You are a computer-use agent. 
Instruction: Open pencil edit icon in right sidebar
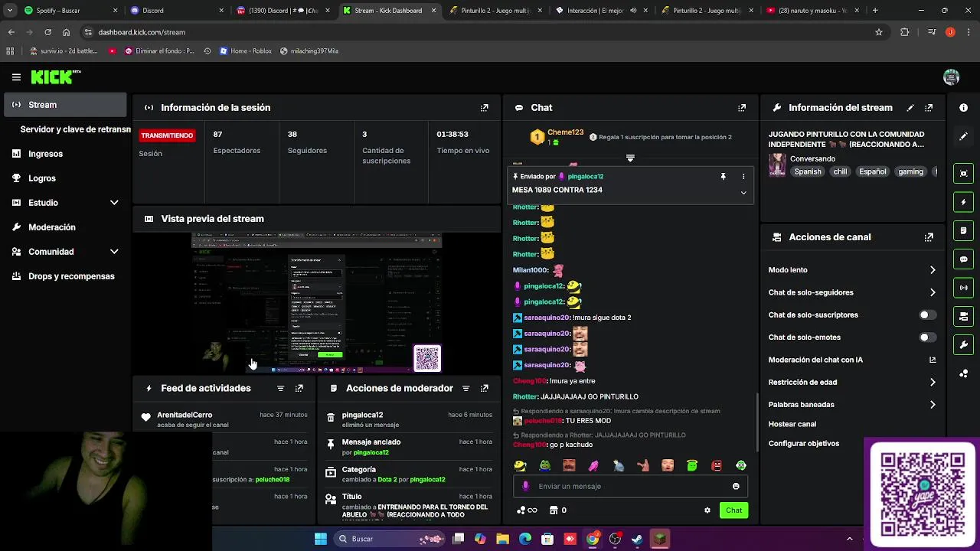963,136
